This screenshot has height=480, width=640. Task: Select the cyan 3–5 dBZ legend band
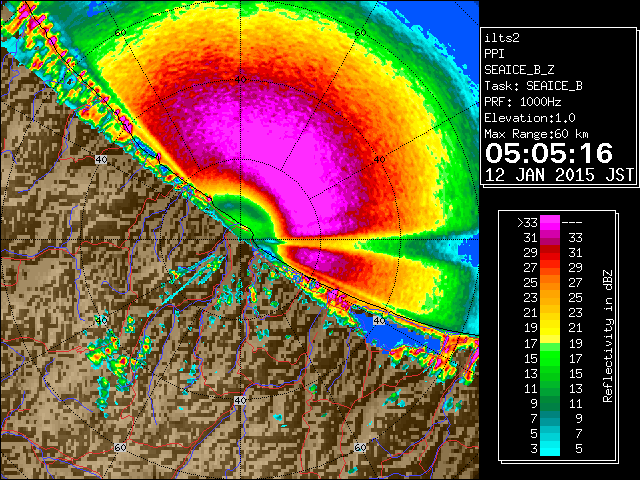click(x=550, y=448)
